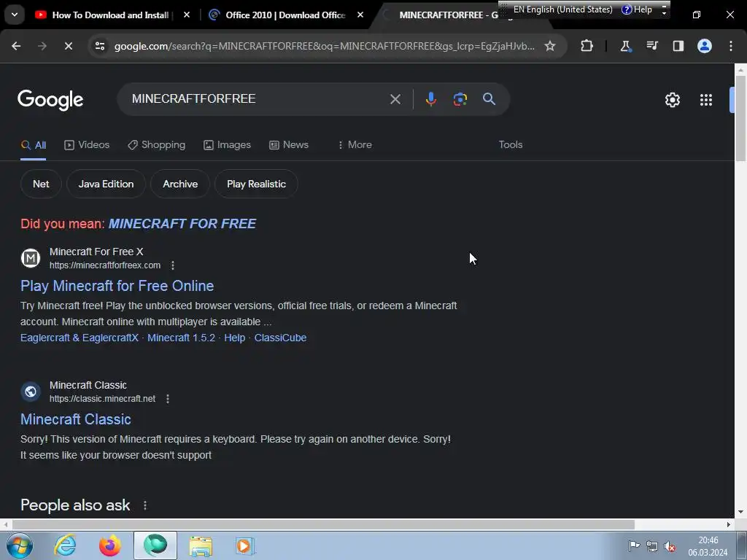Screen dimensions: 747x560
Task: Open People also ask options menu
Action: tap(145, 505)
